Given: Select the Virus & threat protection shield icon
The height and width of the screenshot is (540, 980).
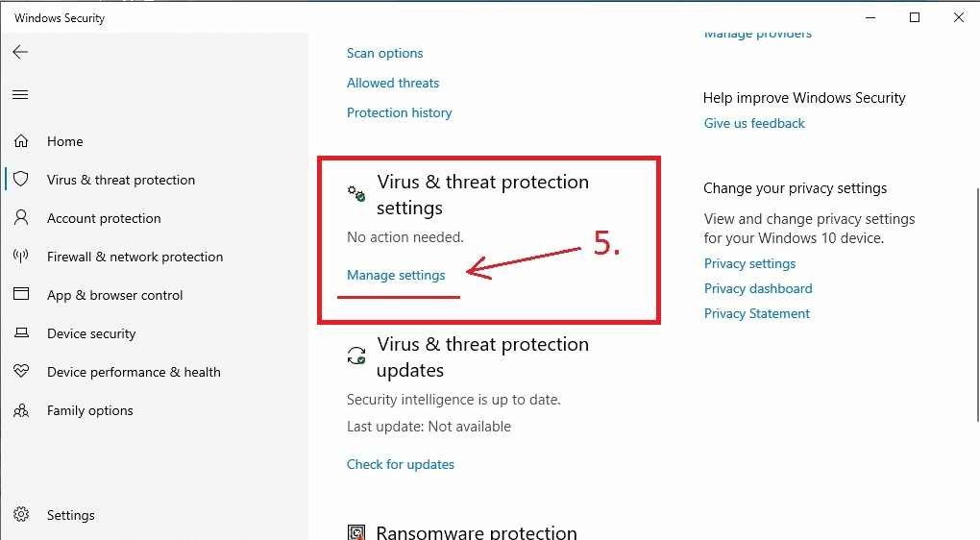Looking at the screenshot, I should click(x=21, y=180).
